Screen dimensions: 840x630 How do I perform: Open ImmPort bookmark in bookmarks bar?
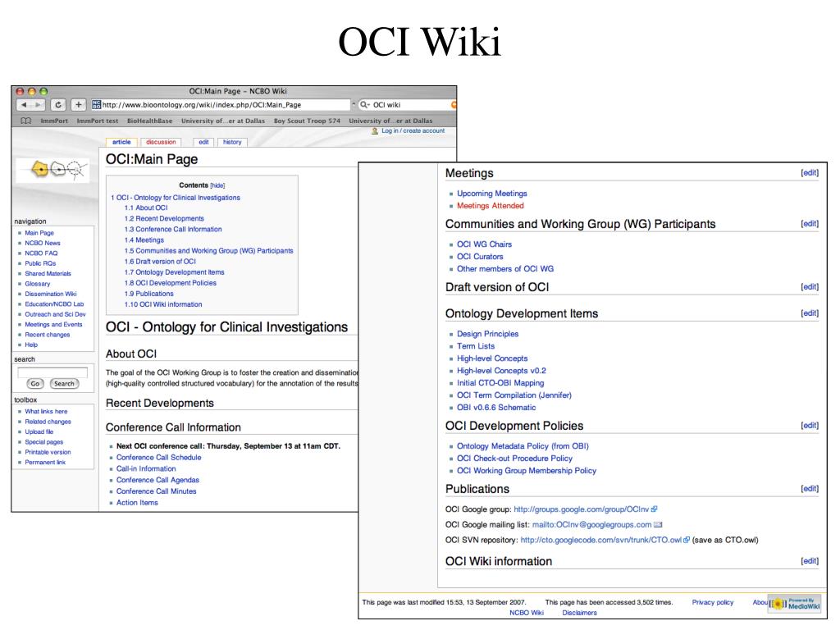(54, 121)
